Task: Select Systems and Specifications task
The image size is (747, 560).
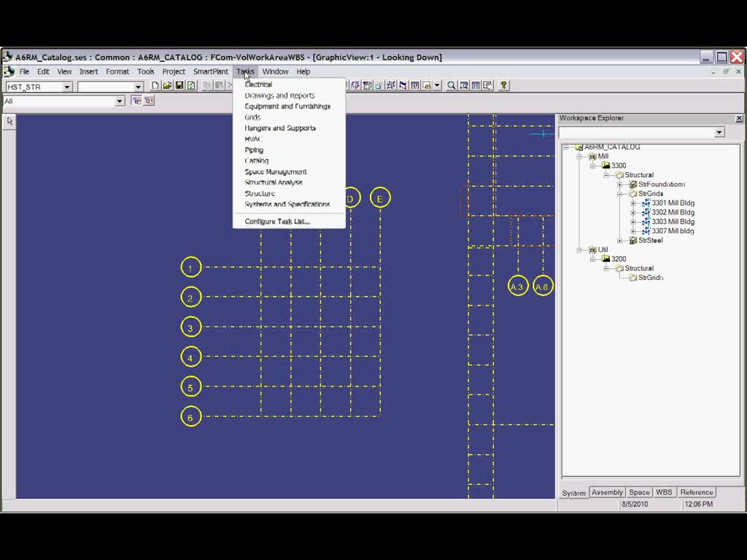Action: tap(289, 204)
